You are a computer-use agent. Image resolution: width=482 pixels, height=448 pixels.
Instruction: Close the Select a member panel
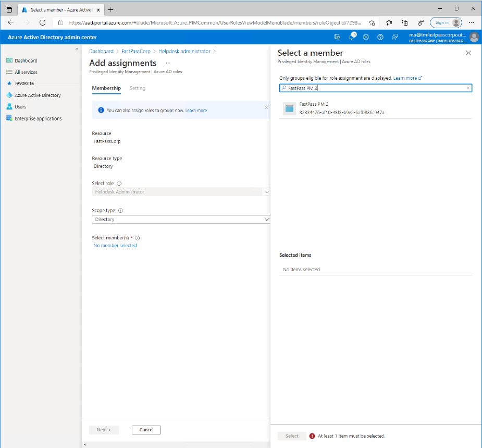pos(468,53)
